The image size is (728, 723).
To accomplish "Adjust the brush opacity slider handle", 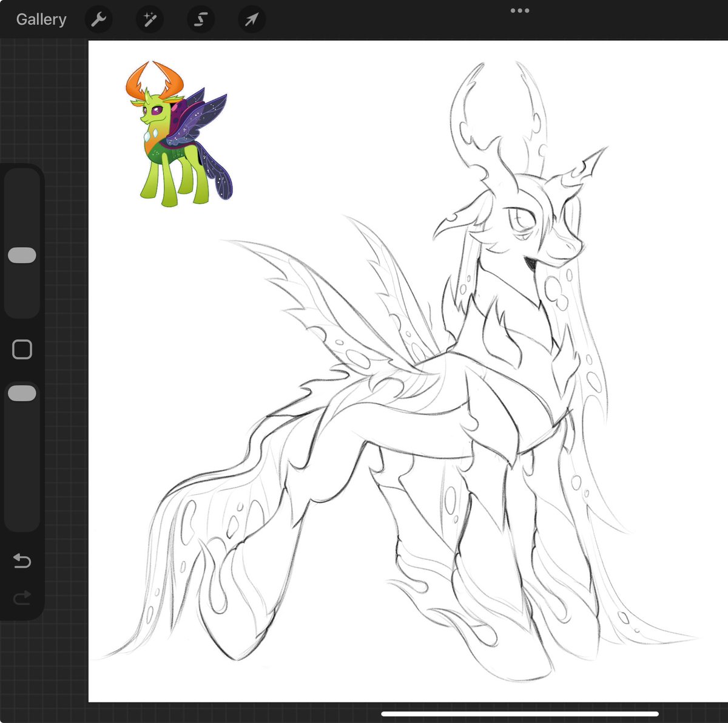I will [x=22, y=393].
